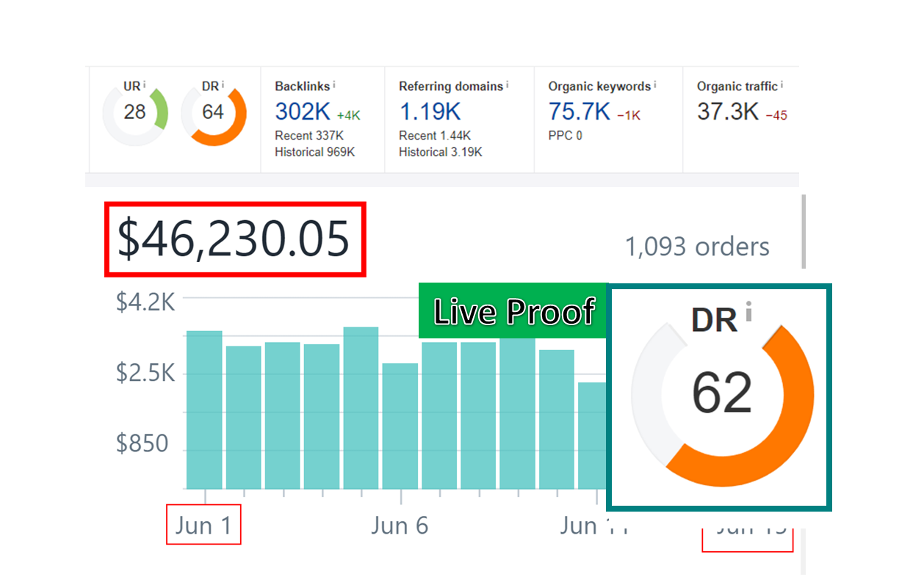Click the UR info icon
This screenshot has height=585, width=924.
coord(145,85)
